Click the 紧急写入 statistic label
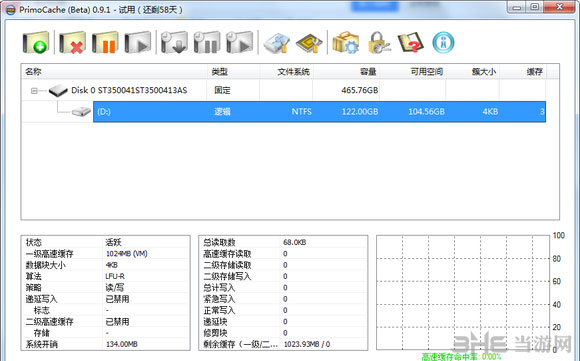Image resolution: width=580 pixels, height=361 pixels. (x=219, y=299)
